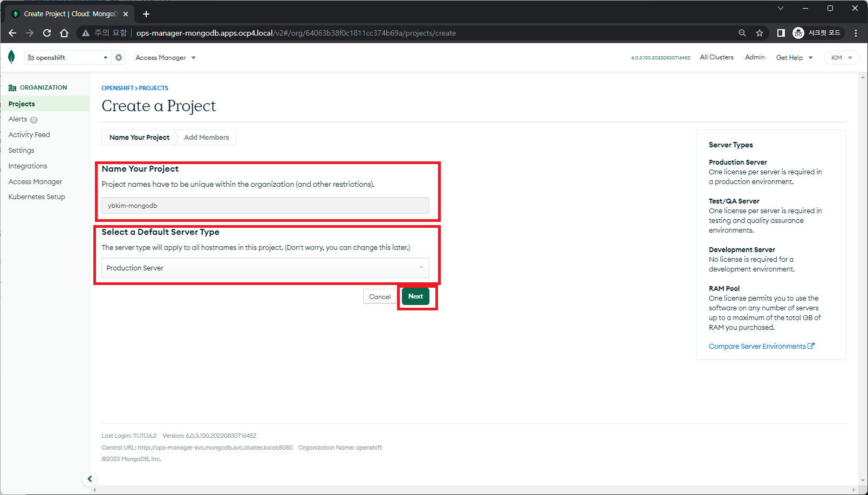Click the version number link in header

pos(660,58)
